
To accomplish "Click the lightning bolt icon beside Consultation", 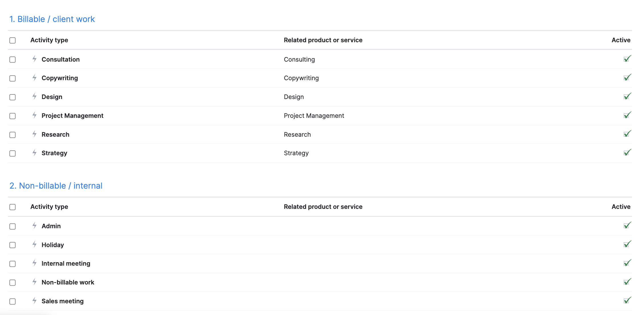I will (x=35, y=59).
